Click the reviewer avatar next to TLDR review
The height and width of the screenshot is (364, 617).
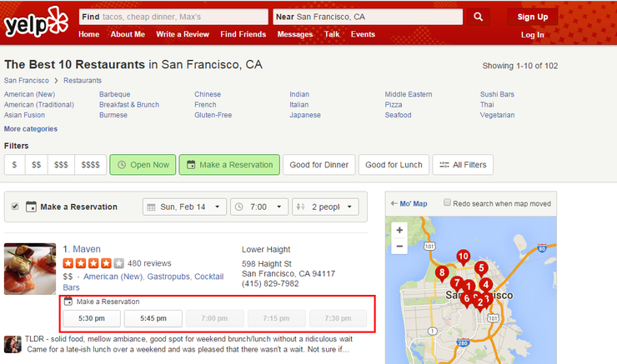click(x=13, y=344)
